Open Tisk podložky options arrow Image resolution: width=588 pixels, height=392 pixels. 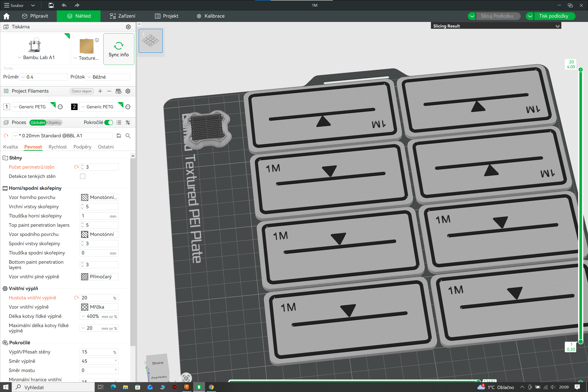click(x=530, y=16)
